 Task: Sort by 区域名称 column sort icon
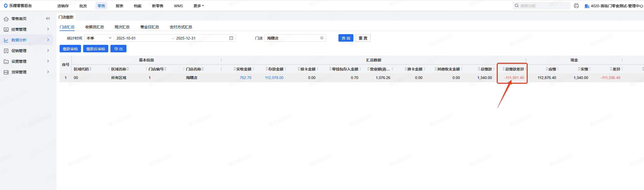128,69
